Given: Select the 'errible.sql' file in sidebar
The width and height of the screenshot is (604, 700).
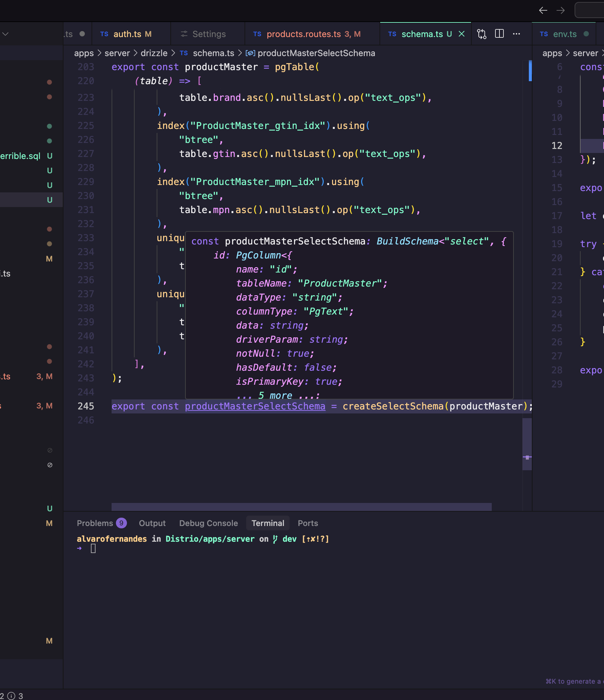Looking at the screenshot, I should click(x=20, y=156).
